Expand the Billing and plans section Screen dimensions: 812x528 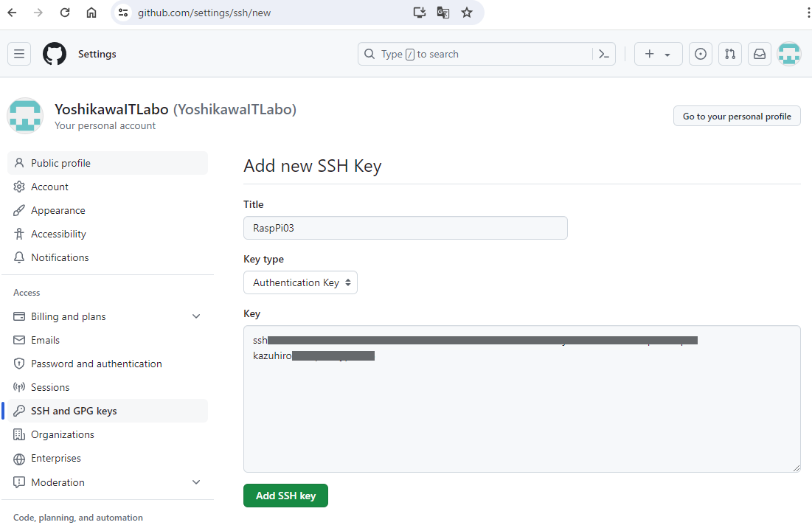pos(196,316)
